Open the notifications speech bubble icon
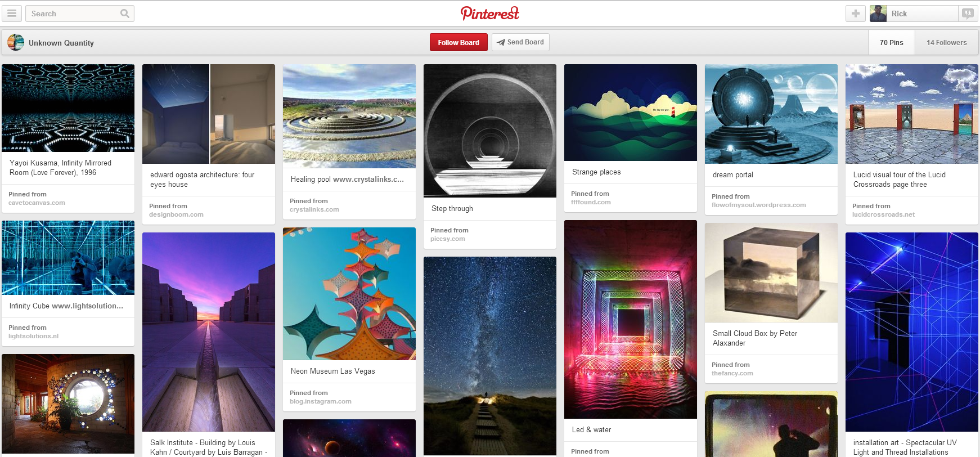 [968, 14]
